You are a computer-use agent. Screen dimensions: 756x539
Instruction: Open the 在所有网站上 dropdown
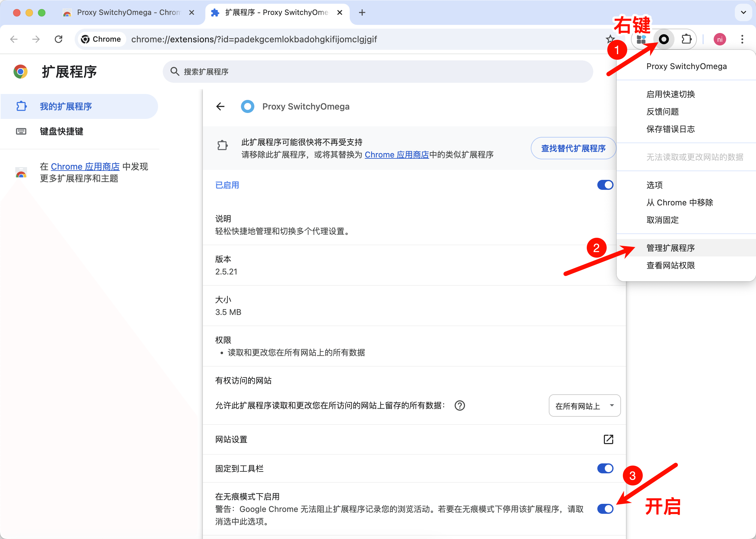pyautogui.click(x=585, y=405)
